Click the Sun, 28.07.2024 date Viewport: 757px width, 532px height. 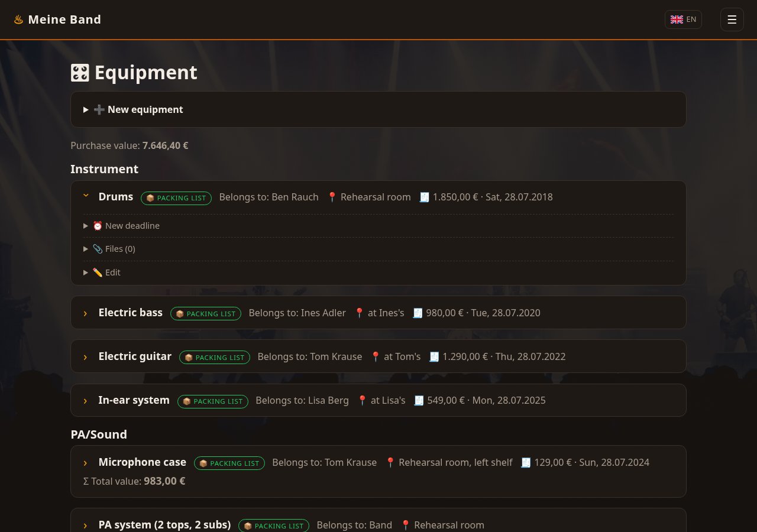(x=614, y=462)
